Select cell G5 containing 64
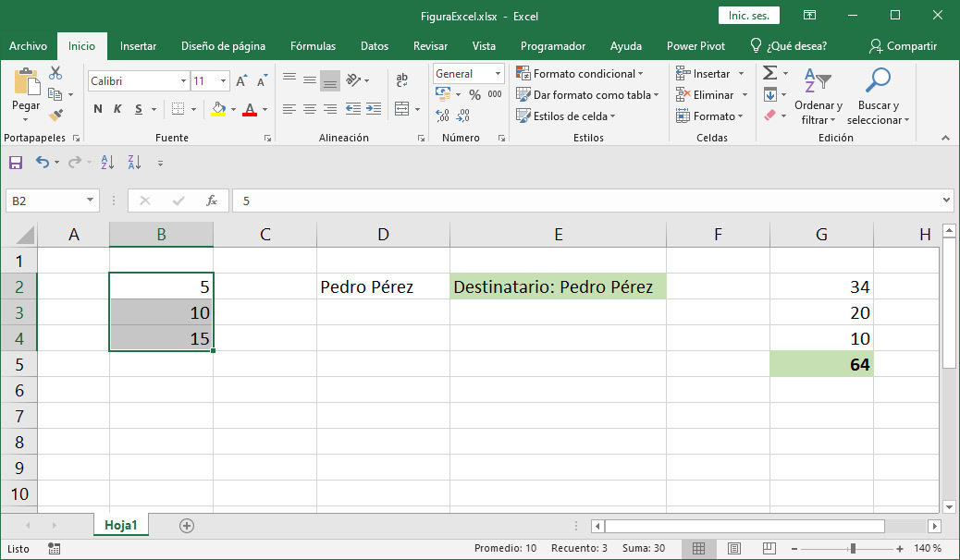Screen dimensions: 960x560 821,365
